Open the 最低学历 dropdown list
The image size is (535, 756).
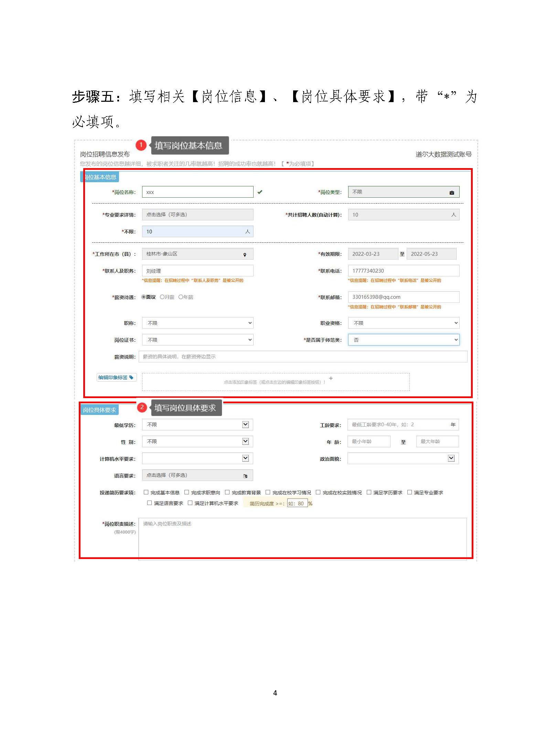point(197,425)
